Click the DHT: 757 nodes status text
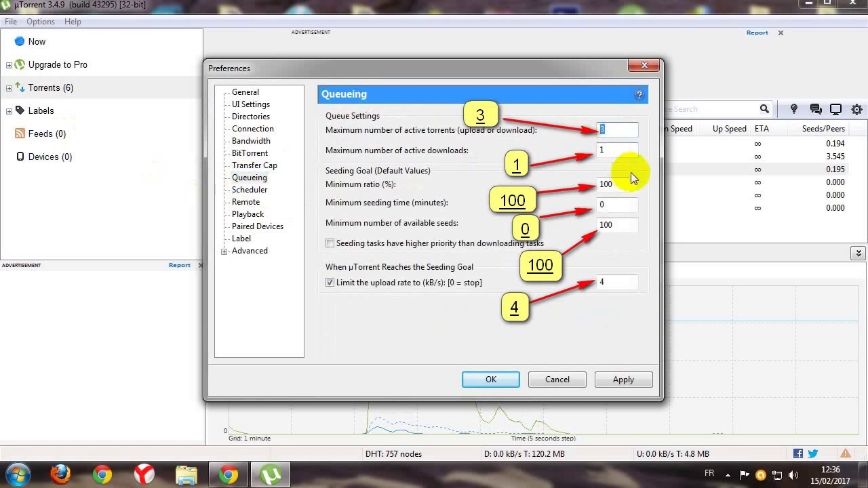 tap(393, 454)
